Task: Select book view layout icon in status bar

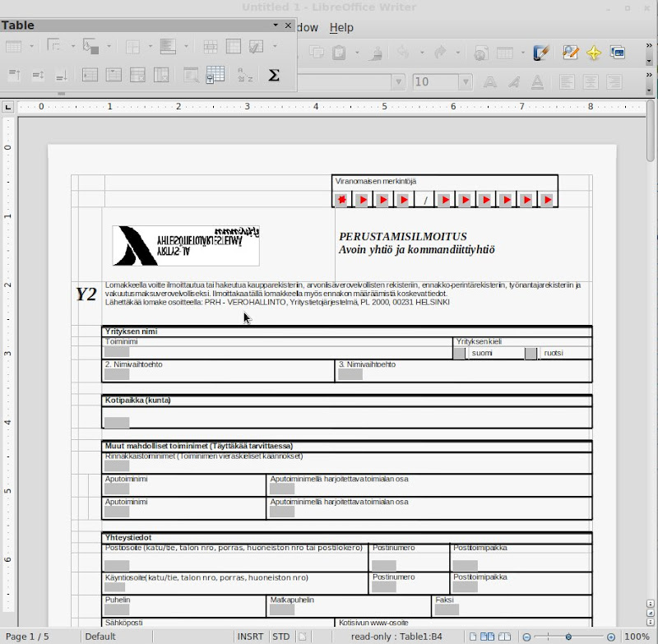Action: [x=503, y=637]
